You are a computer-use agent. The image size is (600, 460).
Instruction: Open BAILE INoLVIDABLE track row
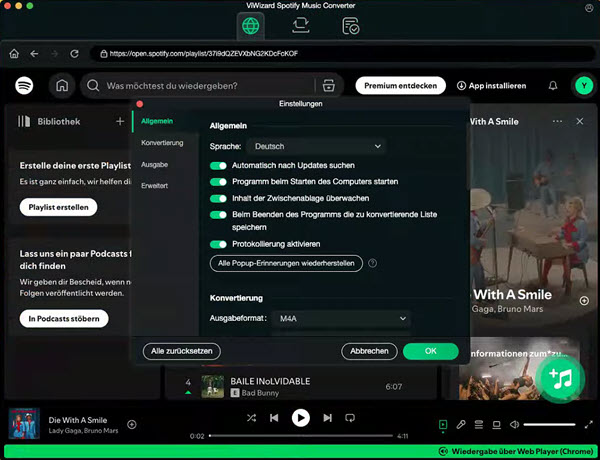click(x=301, y=387)
